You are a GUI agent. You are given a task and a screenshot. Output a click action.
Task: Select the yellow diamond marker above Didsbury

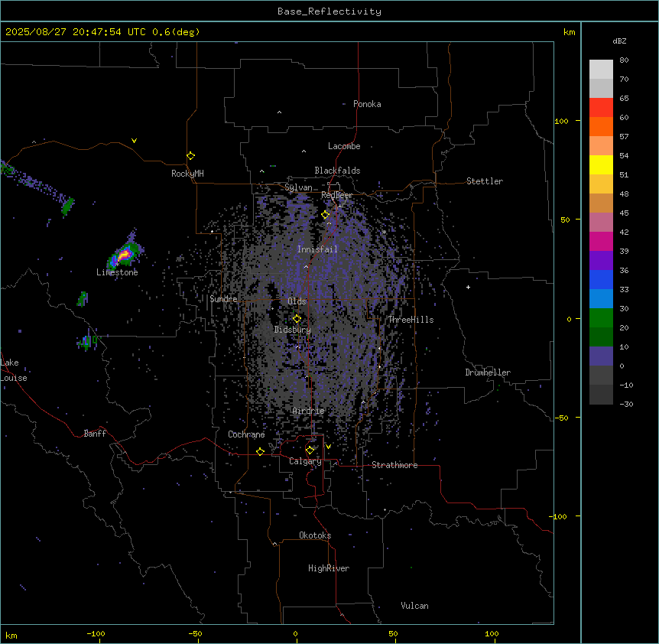pos(297,319)
